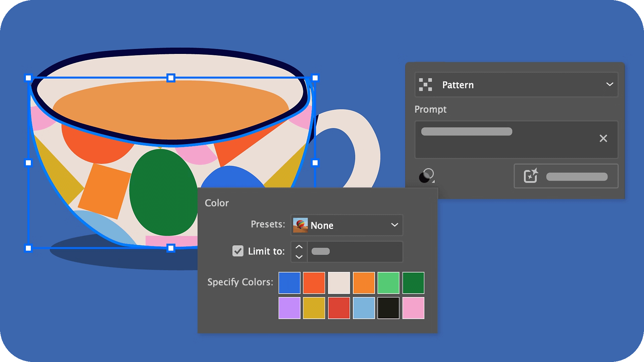Click the top-center selection handle of the cup
644x362 pixels.
[171, 78]
